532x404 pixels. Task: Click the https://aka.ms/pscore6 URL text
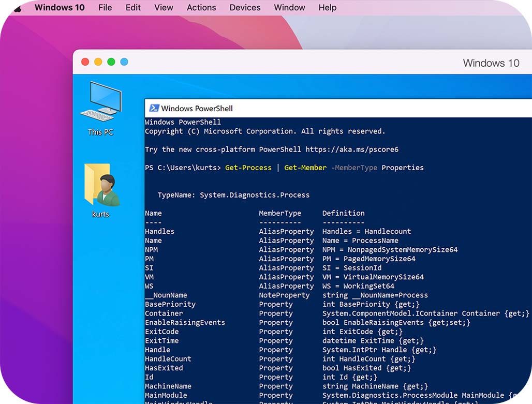pyautogui.click(x=352, y=149)
